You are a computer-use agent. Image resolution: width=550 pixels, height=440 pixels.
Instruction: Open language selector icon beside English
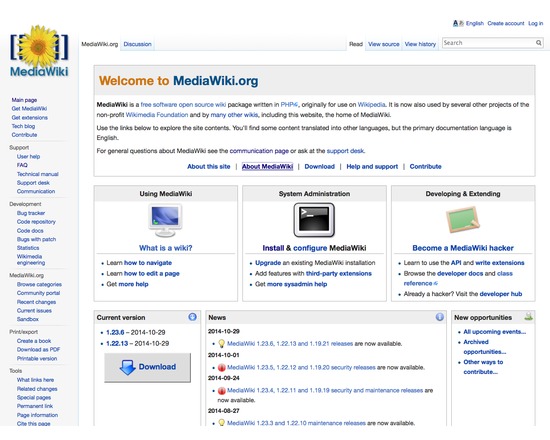pyautogui.click(x=458, y=23)
